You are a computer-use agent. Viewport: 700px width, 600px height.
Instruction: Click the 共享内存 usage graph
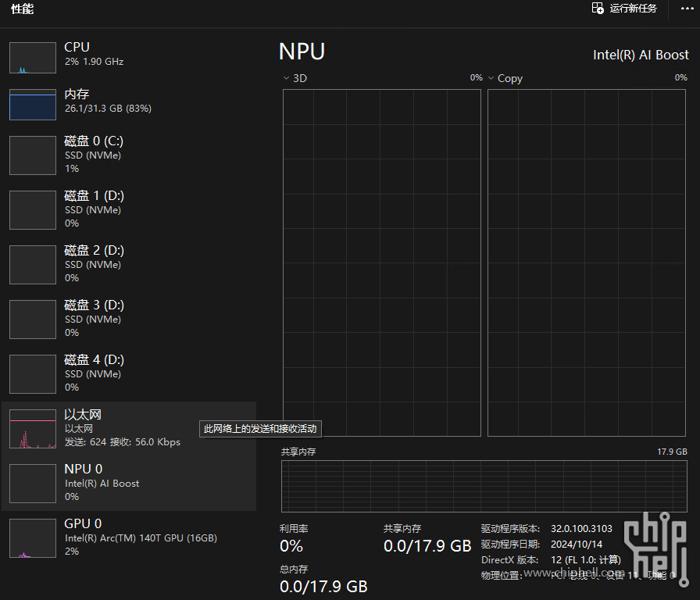tap(484, 486)
